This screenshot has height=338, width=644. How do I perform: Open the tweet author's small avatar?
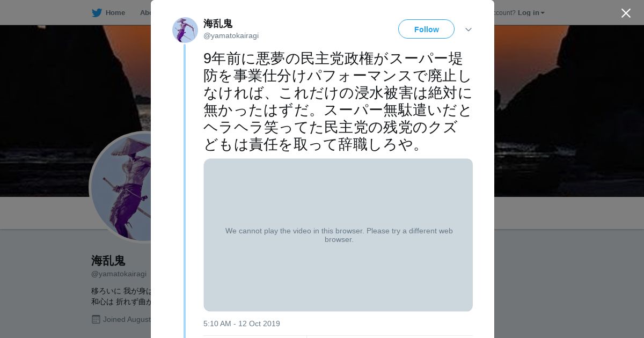[x=185, y=30]
